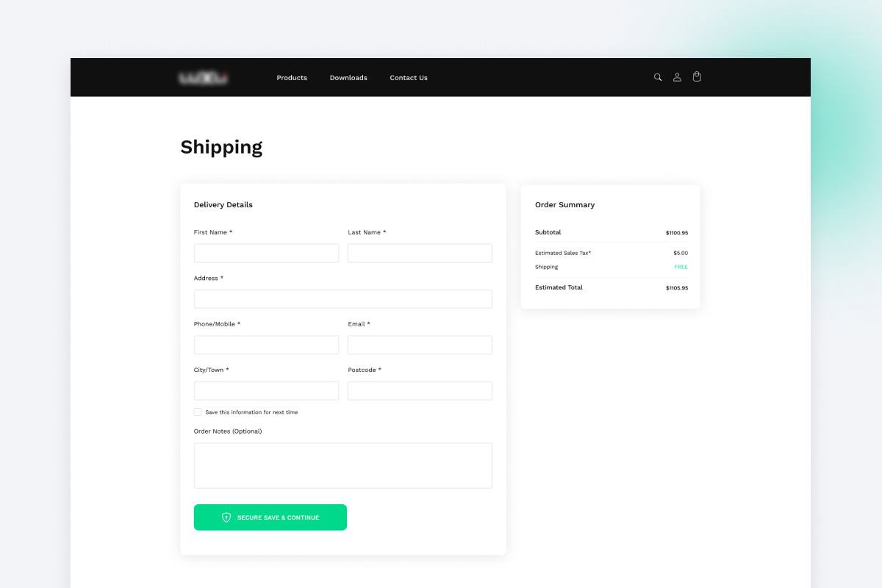Go to Contact Us page
Viewport: 882px width, 588px height.
409,78
